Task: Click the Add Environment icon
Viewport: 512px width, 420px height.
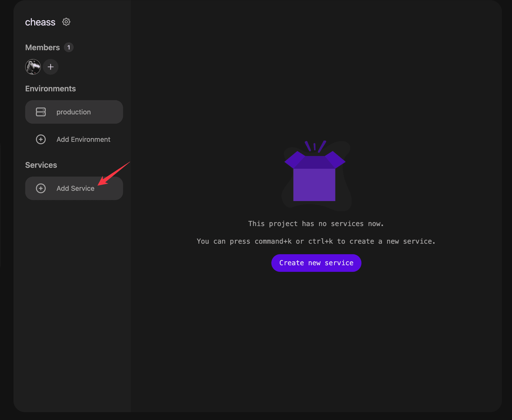Action: click(x=40, y=139)
